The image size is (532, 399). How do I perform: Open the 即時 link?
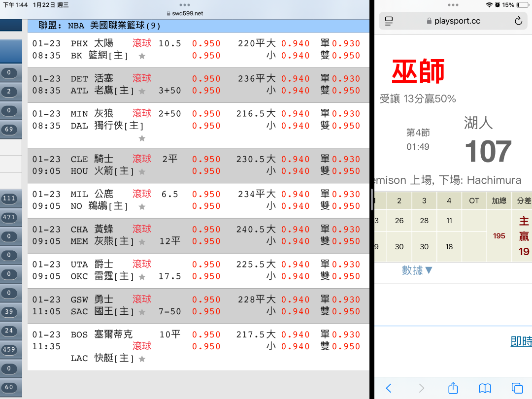[521, 341]
